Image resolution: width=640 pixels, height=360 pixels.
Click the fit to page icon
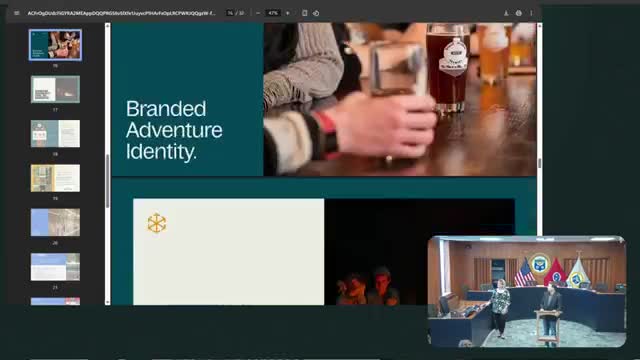[304, 13]
